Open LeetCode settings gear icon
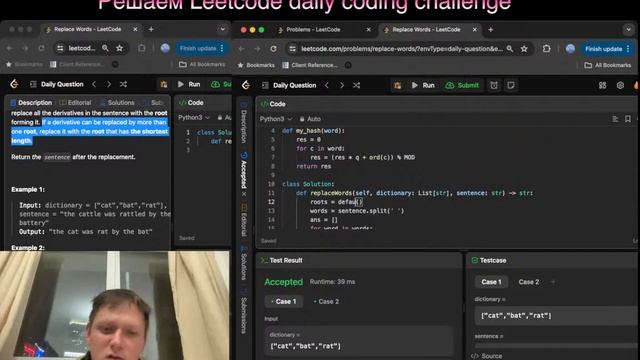Image resolution: width=640 pixels, height=360 pixels. 620,85
